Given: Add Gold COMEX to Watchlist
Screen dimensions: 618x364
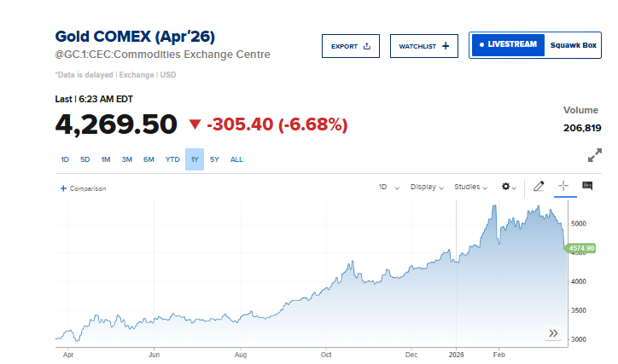Looking at the screenshot, I should point(423,46).
